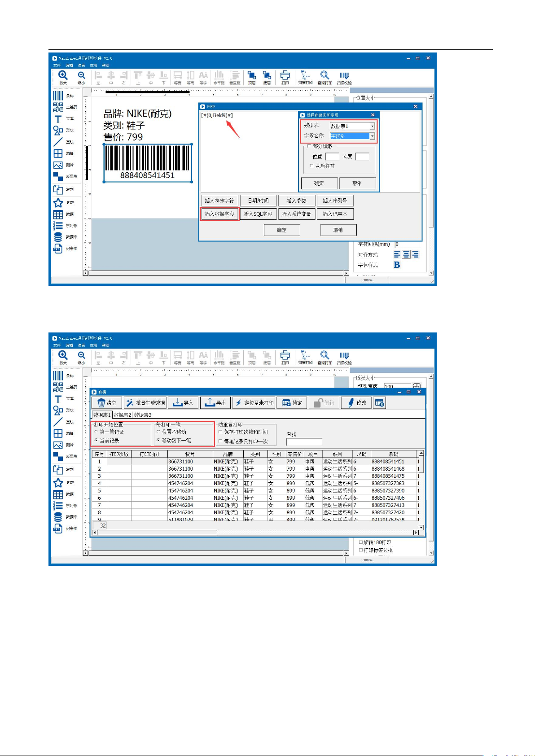The height and width of the screenshot is (756, 535).
Task: Click 定位至未打印 lightning button
Action: [254, 403]
